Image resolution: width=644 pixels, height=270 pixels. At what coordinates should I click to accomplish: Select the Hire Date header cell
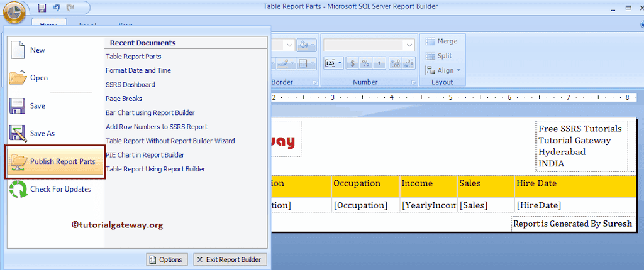tap(575, 186)
